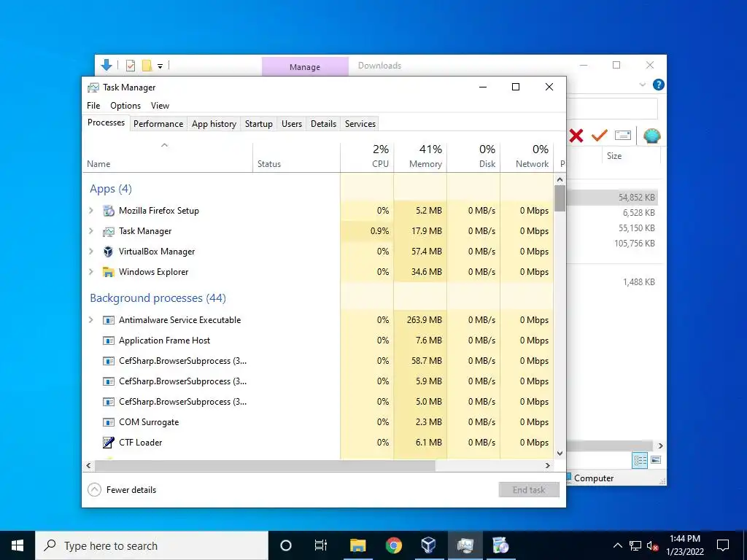Switch Downloads to large icons view
Screen dimensions: 747x560
(656, 460)
